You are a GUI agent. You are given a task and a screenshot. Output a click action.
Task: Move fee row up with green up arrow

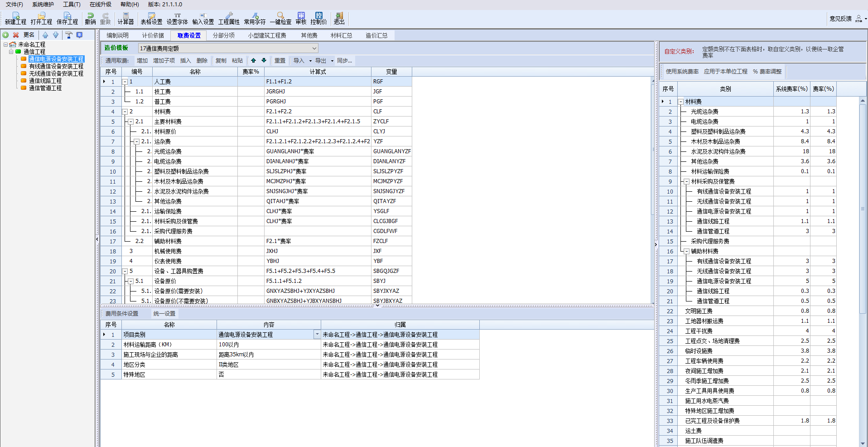coord(253,60)
